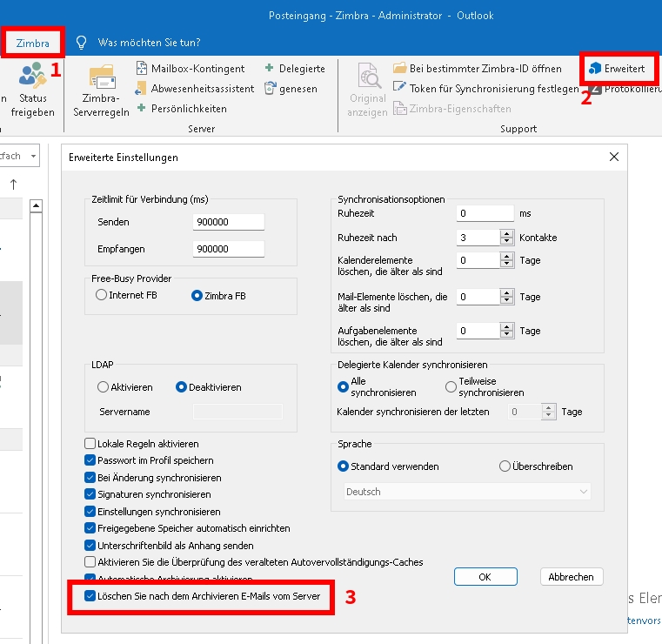
Task: Enable the Autovervollständigungs-Cache check option
Action: pos(90,561)
